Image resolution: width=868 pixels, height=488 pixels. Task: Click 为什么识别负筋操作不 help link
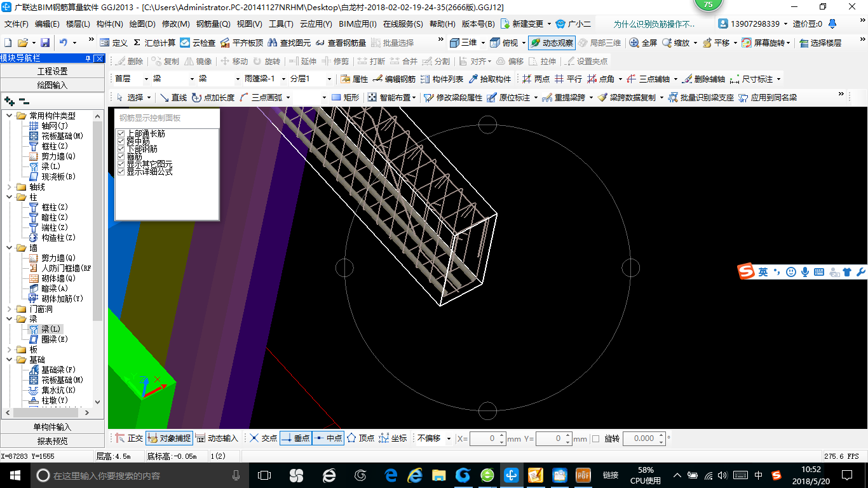coord(654,24)
